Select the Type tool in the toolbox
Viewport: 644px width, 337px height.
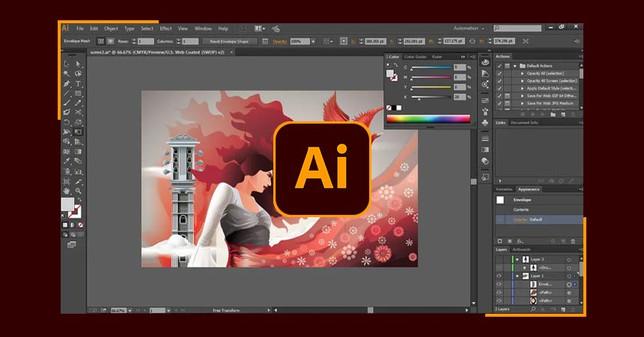(x=78, y=84)
